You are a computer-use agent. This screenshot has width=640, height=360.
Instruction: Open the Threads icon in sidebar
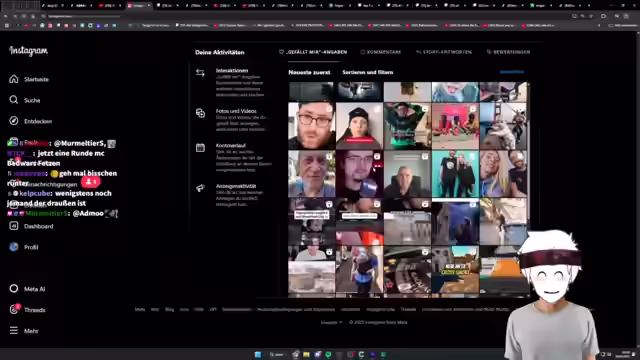[x=14, y=309]
